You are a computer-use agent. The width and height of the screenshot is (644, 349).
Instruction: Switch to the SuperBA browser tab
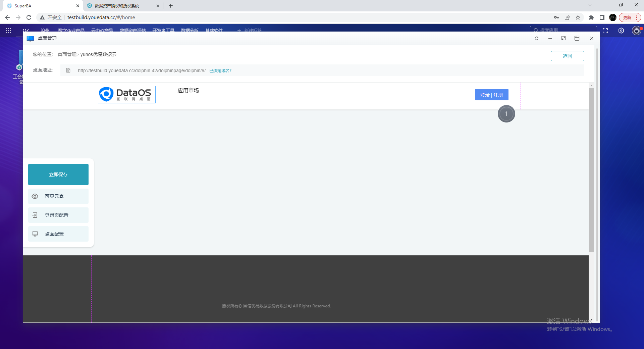tap(43, 6)
